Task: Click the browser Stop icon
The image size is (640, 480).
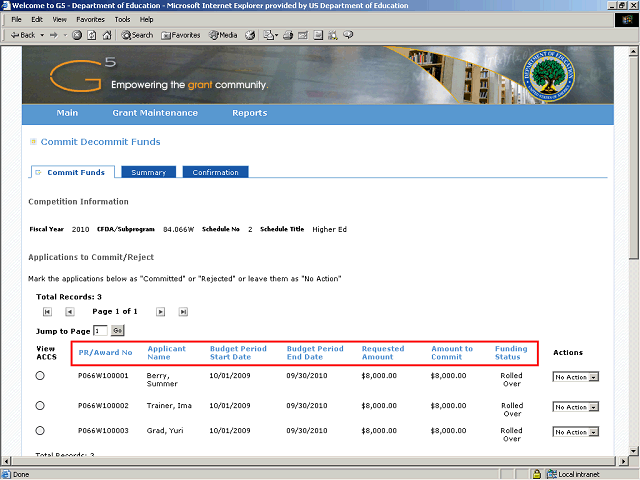Action: pyautogui.click(x=77, y=35)
